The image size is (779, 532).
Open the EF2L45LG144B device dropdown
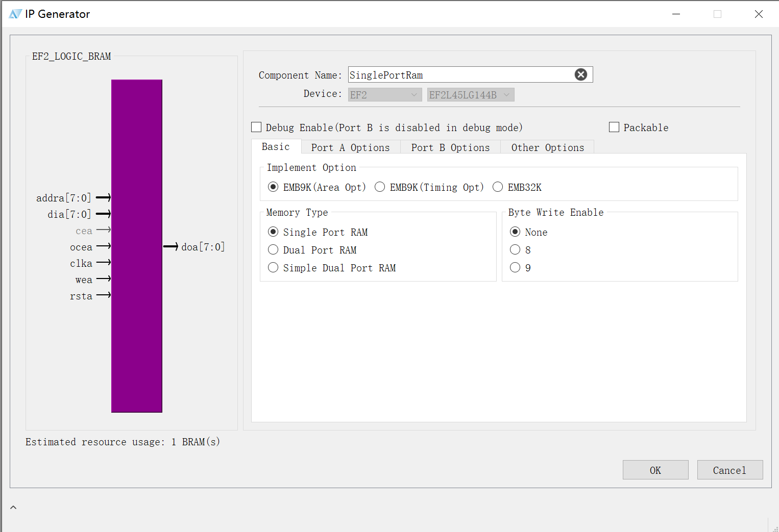point(471,95)
